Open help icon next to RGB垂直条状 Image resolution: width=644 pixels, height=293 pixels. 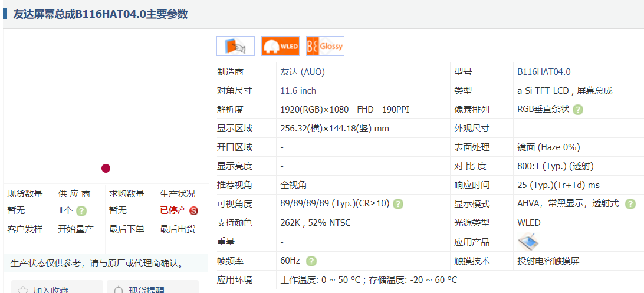578,110
